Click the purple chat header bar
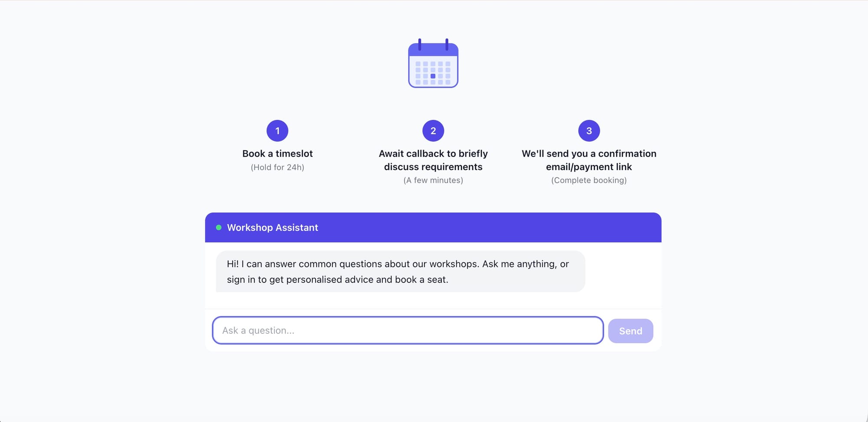868x422 pixels. pyautogui.click(x=433, y=227)
